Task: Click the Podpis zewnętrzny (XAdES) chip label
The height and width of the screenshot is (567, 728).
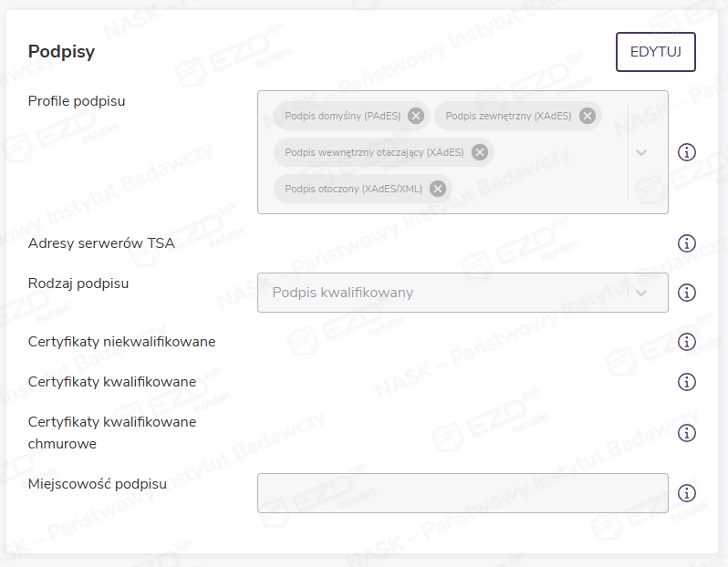Action: tap(508, 116)
